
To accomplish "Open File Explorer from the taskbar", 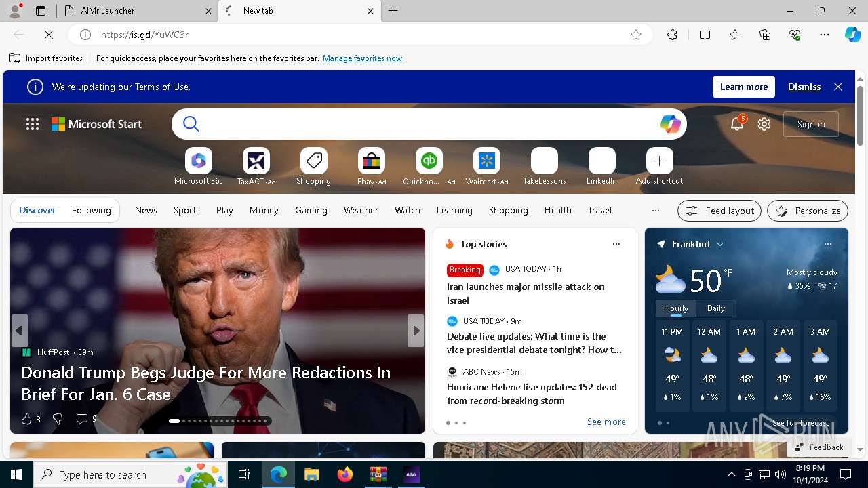I will pyautogui.click(x=312, y=474).
